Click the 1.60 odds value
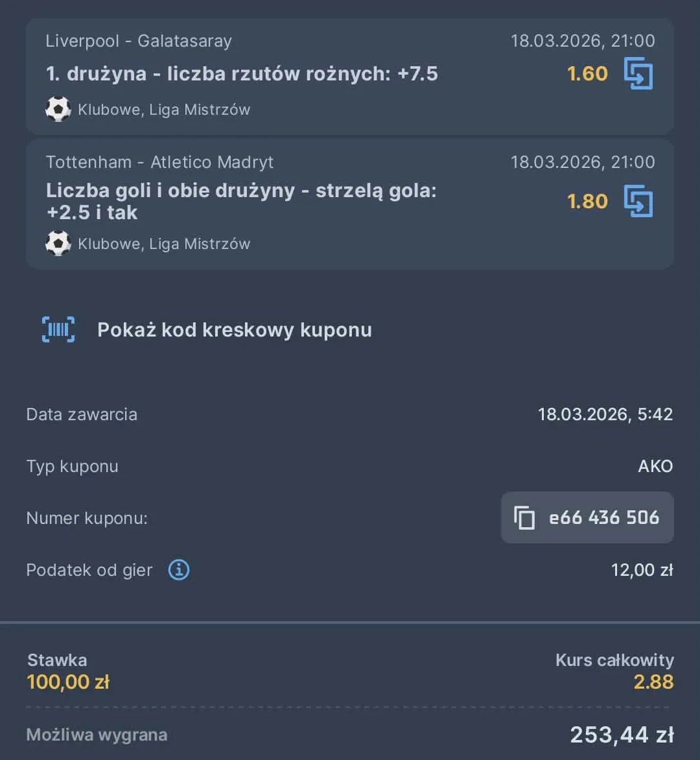 point(586,73)
